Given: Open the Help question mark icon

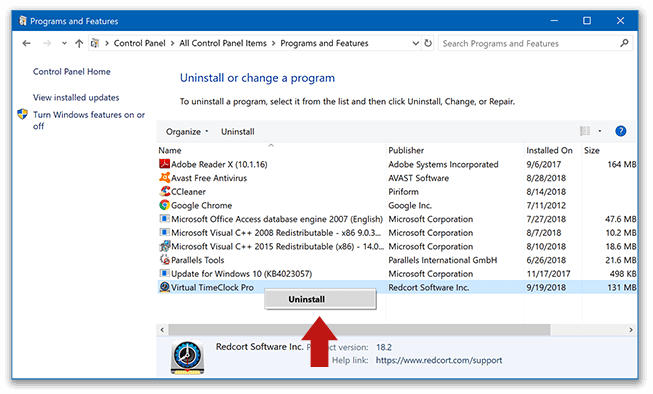Looking at the screenshot, I should point(621,131).
